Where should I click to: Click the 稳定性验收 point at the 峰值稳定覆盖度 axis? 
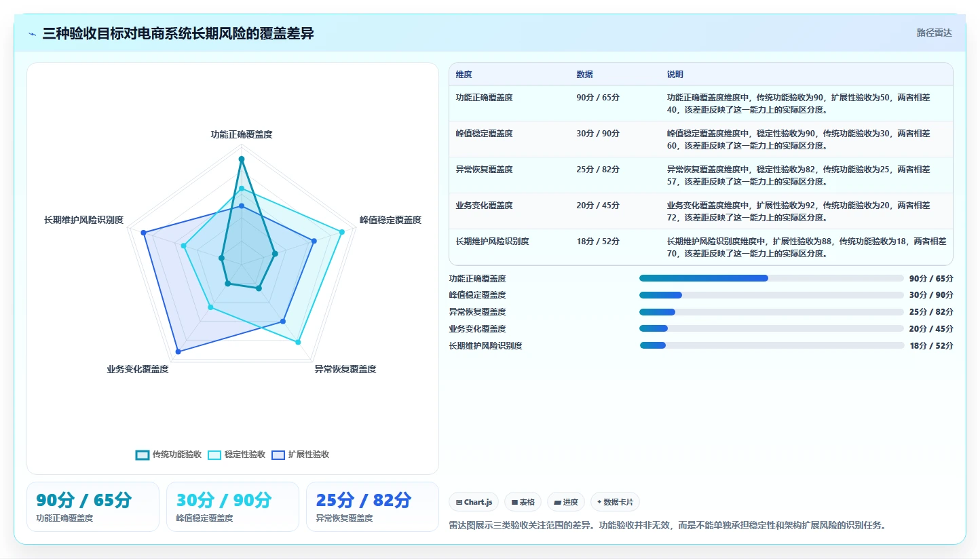pos(342,232)
